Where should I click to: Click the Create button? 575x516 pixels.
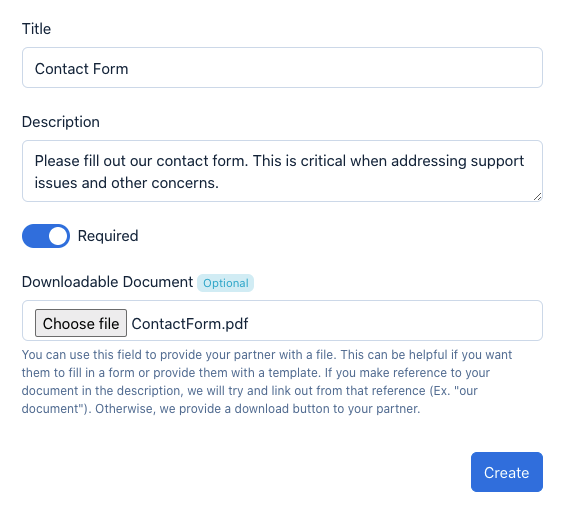point(506,472)
